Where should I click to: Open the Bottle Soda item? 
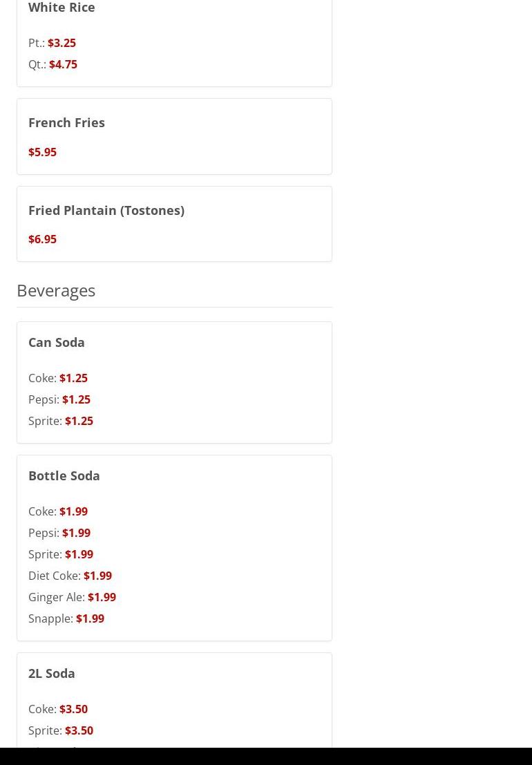click(64, 475)
